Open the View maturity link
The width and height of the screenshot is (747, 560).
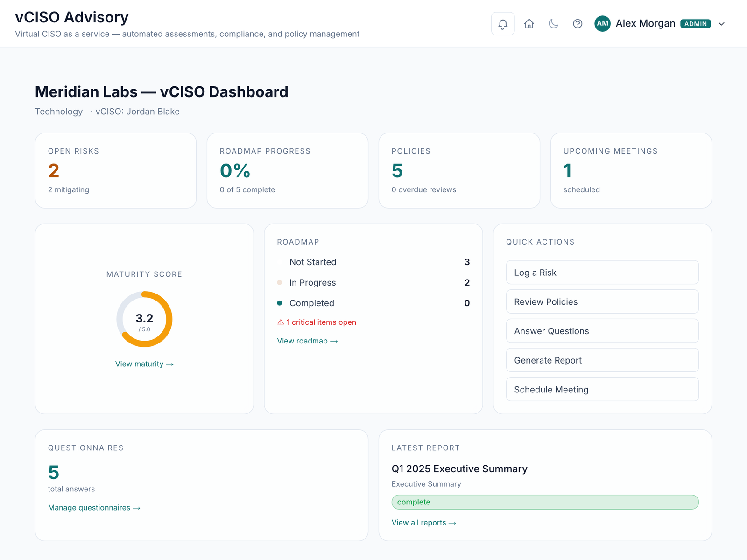144,364
